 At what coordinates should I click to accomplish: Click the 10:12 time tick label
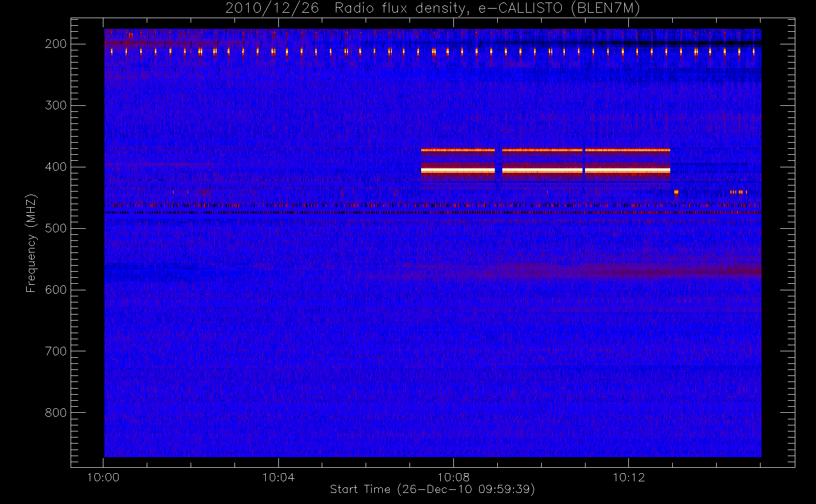pos(628,477)
